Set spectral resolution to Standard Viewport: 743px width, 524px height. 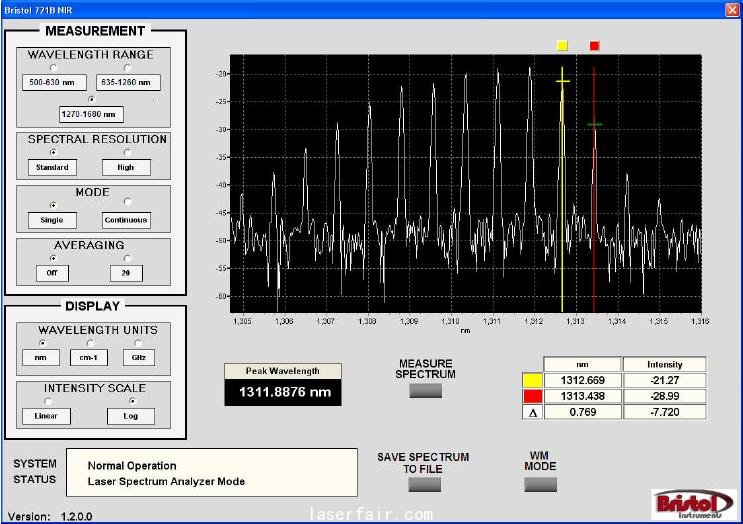coord(53,152)
